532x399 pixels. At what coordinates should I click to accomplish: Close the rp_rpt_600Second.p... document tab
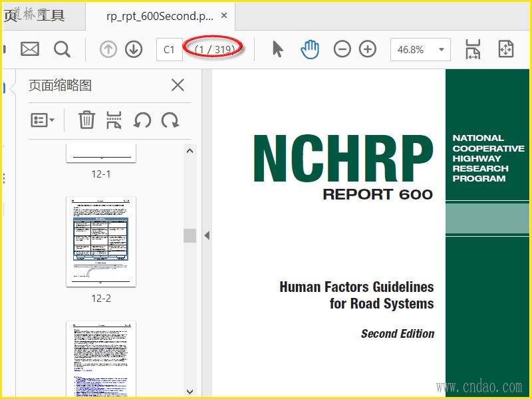click(x=224, y=15)
